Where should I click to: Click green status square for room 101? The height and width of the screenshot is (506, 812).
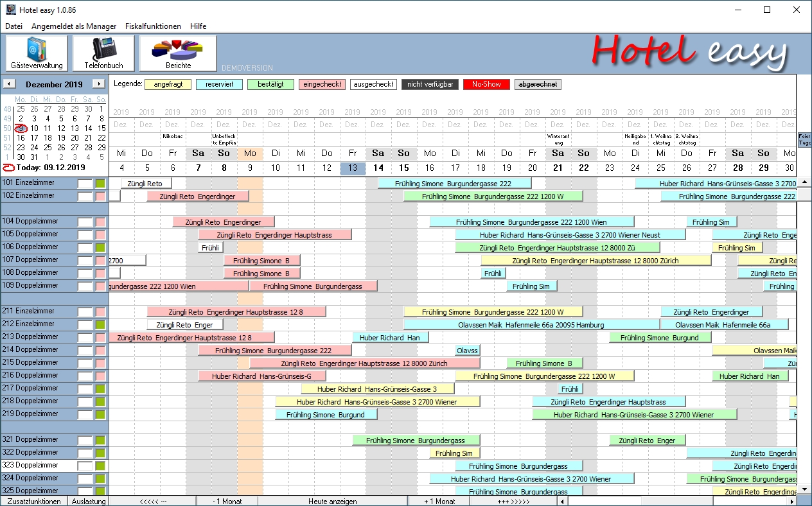[100, 184]
